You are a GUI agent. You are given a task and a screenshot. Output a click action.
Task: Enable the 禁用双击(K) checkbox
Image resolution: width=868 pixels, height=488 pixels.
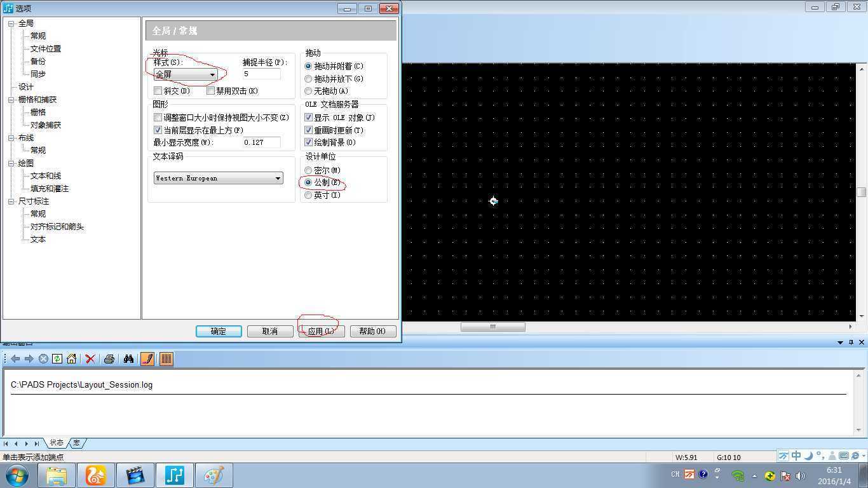click(x=211, y=91)
